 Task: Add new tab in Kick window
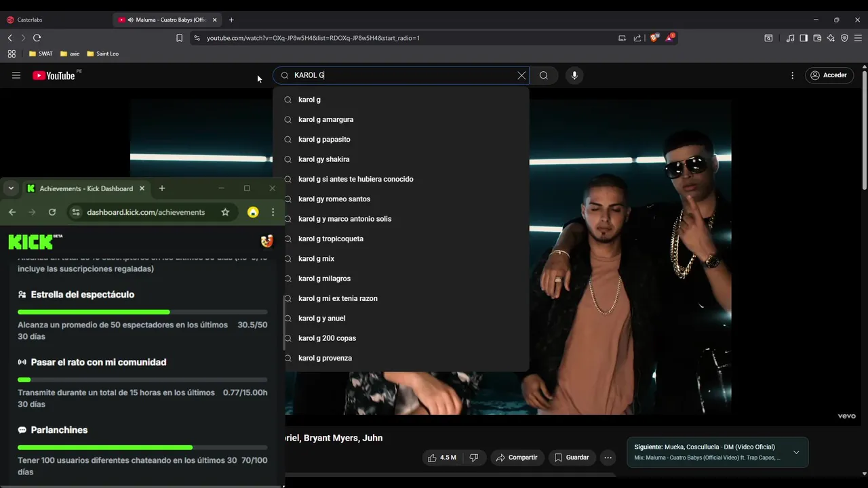161,188
